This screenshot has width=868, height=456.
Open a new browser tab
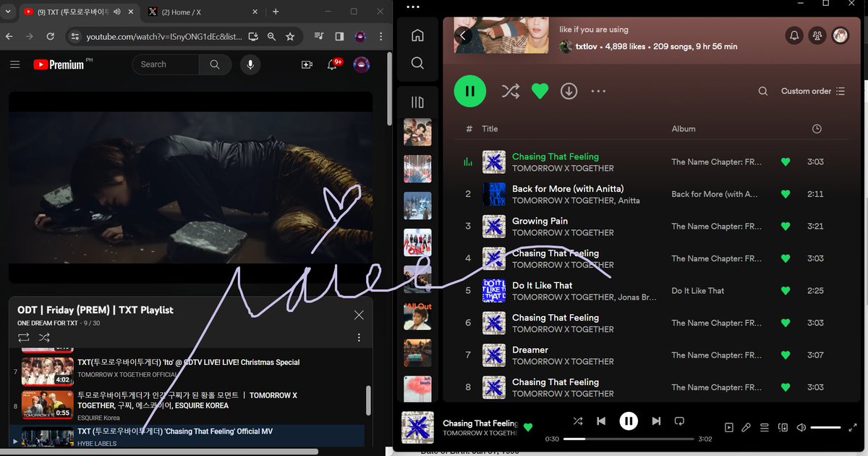[276, 12]
